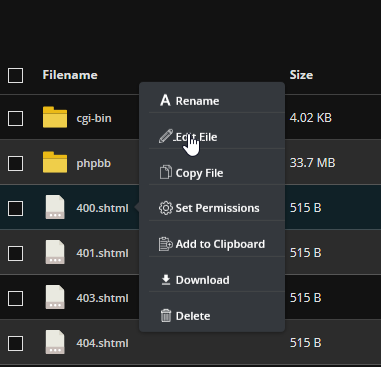Click the 404.shtml file icon
The height and width of the screenshot is (367, 381).
click(x=55, y=342)
